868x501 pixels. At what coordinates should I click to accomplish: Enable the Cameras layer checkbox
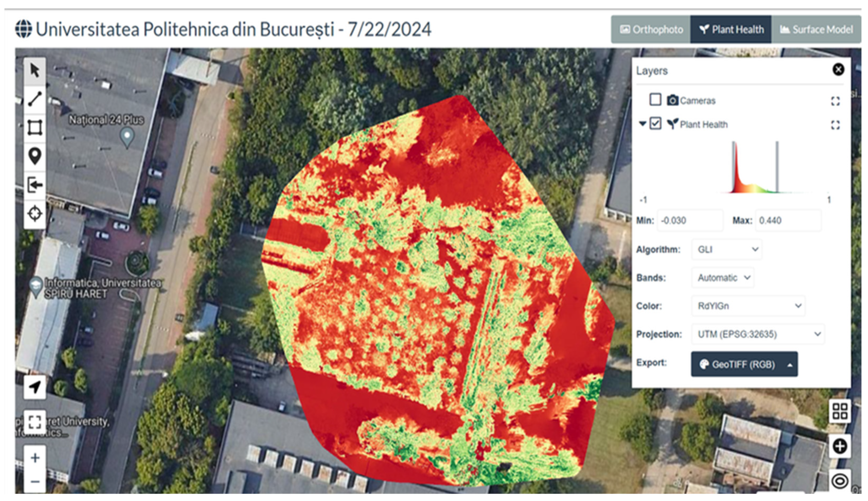655,100
